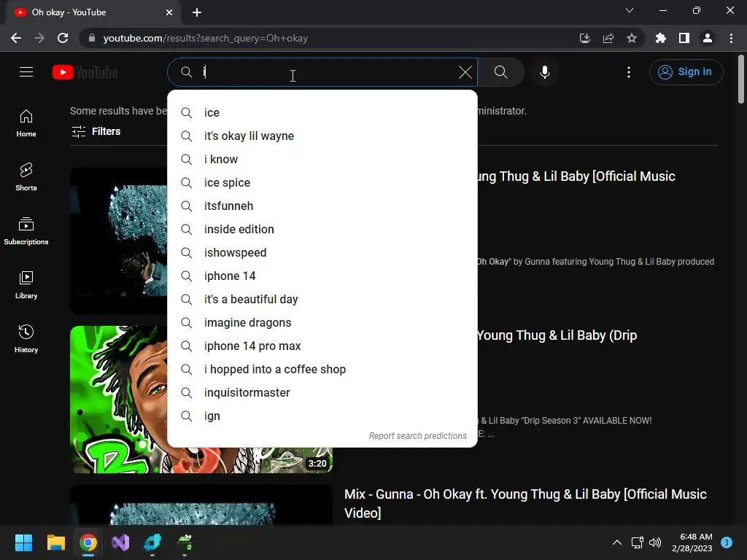Open the search Filters panel
This screenshot has width=747, height=560.
[x=96, y=131]
